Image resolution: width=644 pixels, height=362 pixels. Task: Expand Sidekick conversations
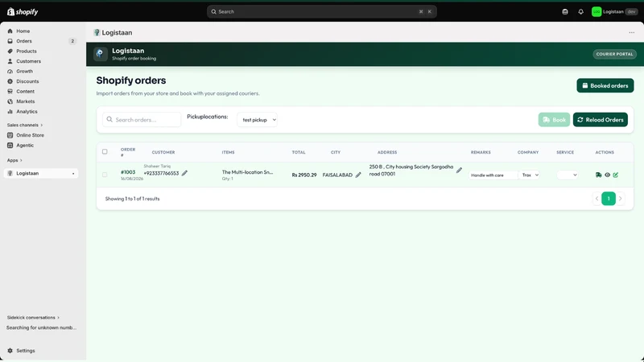pyautogui.click(x=33, y=317)
